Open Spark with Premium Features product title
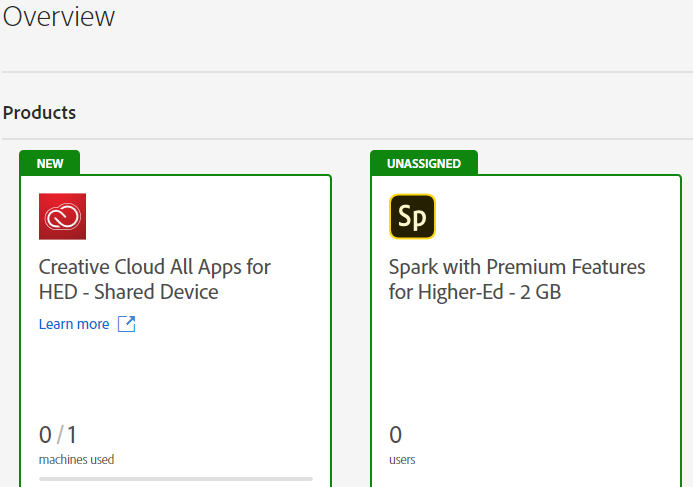This screenshot has width=693, height=487. pos(517,279)
